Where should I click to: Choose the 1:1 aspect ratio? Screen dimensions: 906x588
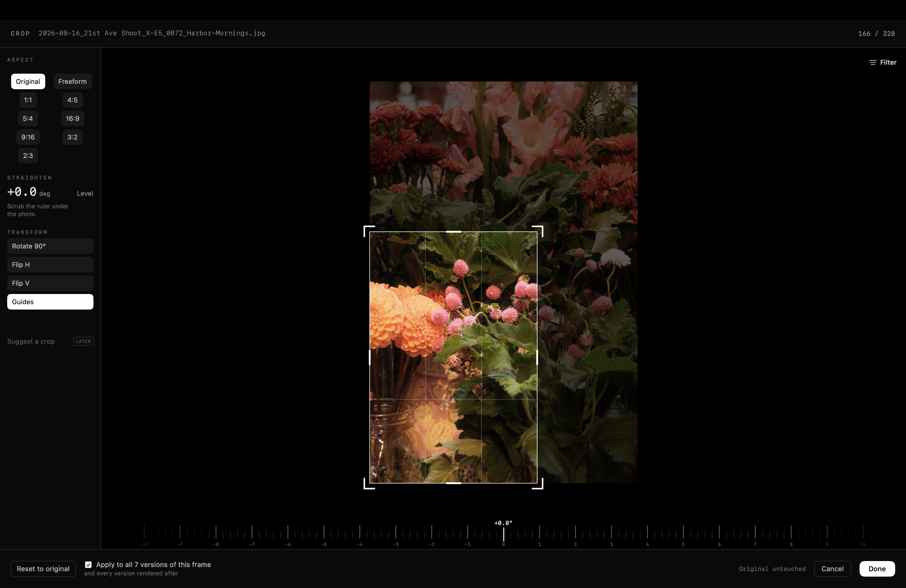28,100
